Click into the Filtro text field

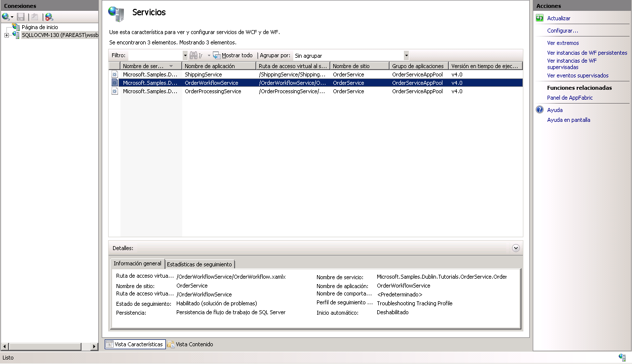(x=155, y=56)
